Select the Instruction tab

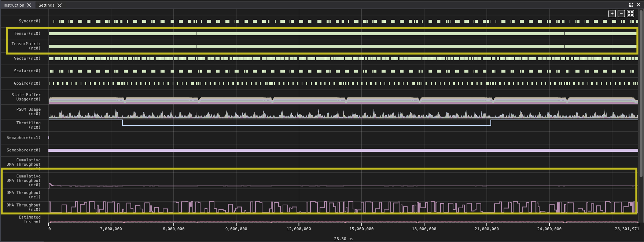point(14,5)
